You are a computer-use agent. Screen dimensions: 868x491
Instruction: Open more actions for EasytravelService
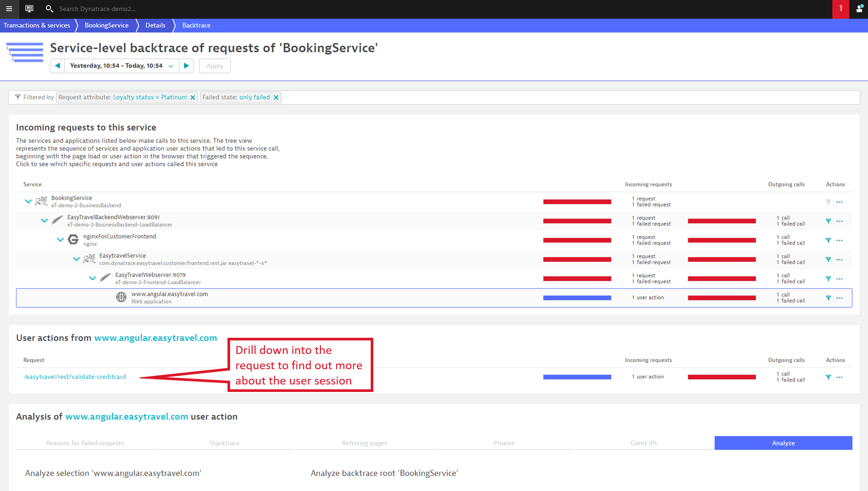click(840, 259)
